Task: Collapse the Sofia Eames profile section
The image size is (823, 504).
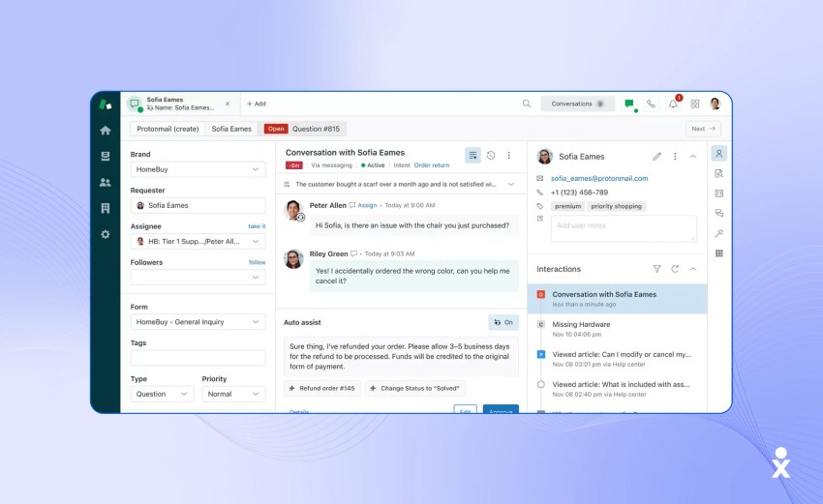Action: (693, 157)
